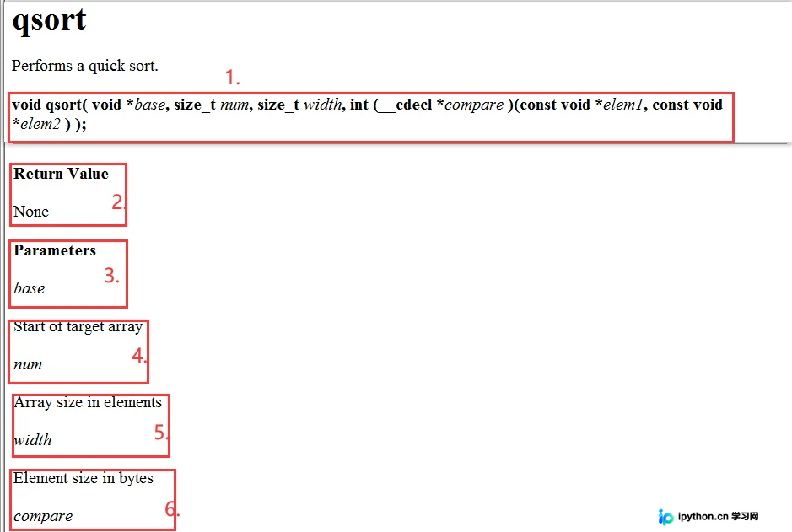Click the qsort page title

(x=49, y=20)
